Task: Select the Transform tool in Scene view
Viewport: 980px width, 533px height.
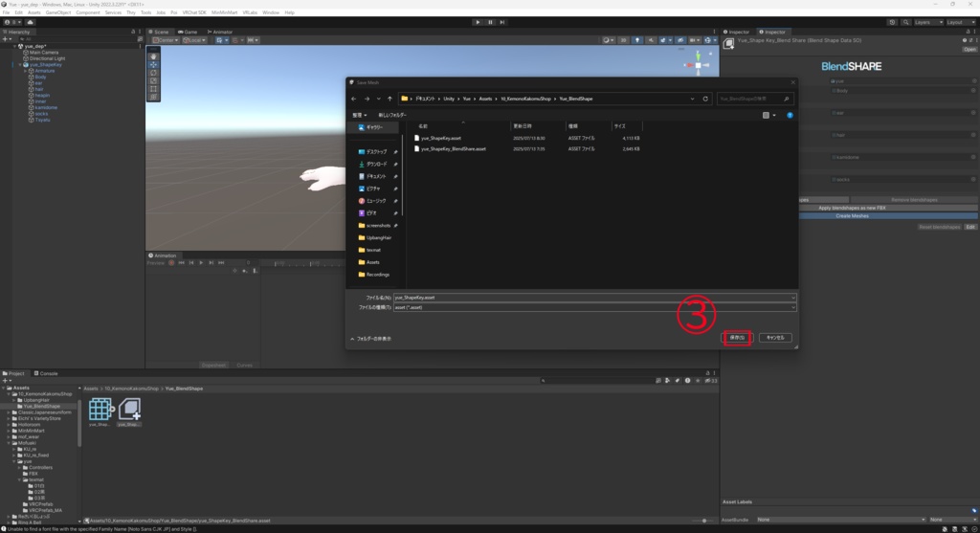Action: point(153,98)
